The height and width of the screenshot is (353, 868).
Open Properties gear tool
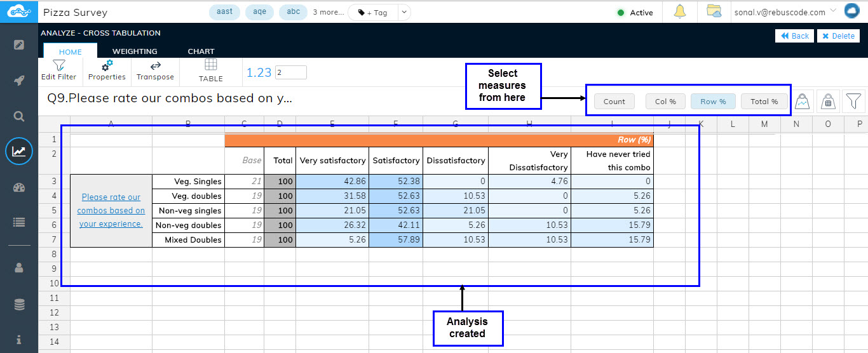pyautogui.click(x=107, y=70)
